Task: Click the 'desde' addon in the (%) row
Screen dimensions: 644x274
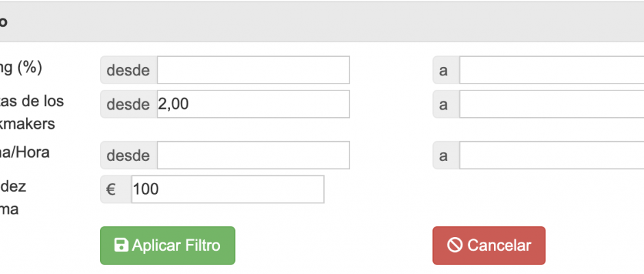Action: click(129, 70)
